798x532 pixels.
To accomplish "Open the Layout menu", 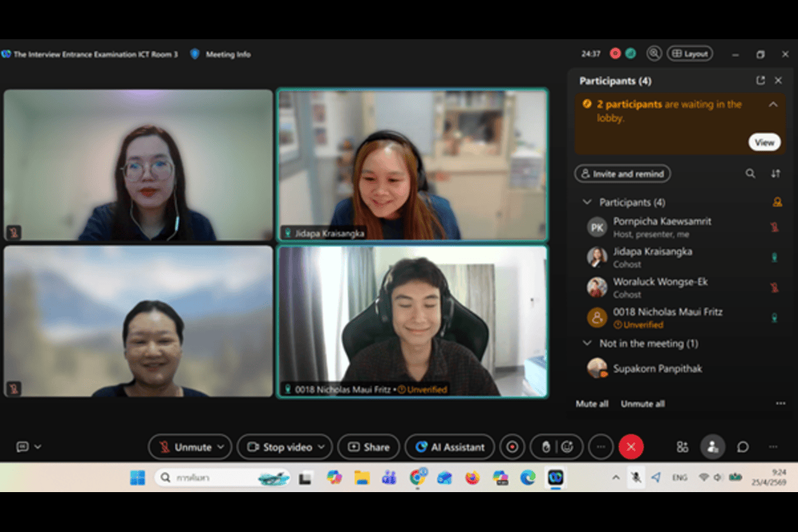I will point(689,54).
